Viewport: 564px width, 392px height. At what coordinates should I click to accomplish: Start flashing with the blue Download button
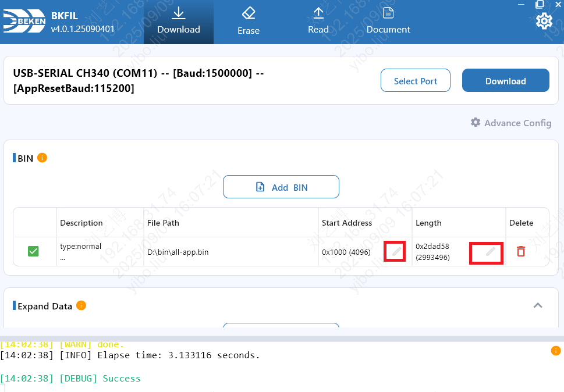(505, 81)
